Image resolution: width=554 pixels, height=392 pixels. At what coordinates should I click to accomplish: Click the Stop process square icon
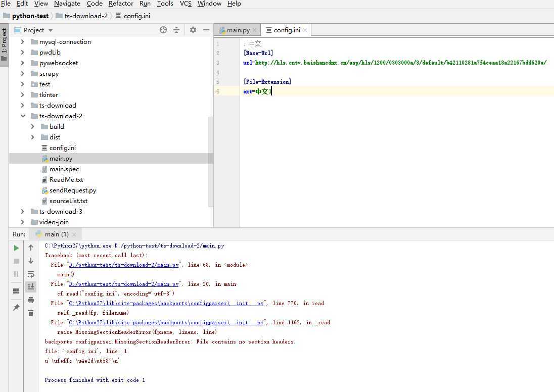tap(16, 261)
